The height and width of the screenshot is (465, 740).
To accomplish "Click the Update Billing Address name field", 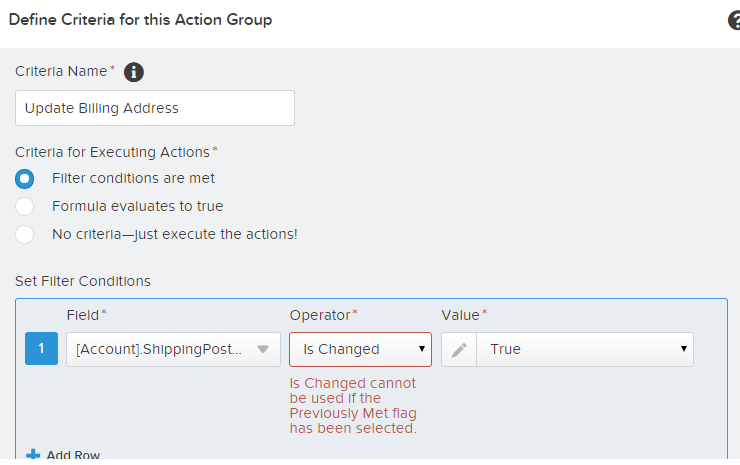I will point(155,108).
